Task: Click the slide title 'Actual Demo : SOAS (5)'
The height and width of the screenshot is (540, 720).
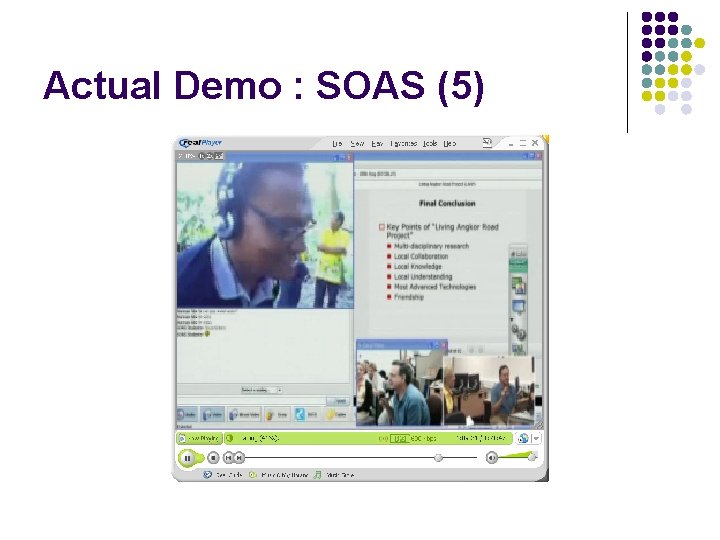Action: point(264,86)
